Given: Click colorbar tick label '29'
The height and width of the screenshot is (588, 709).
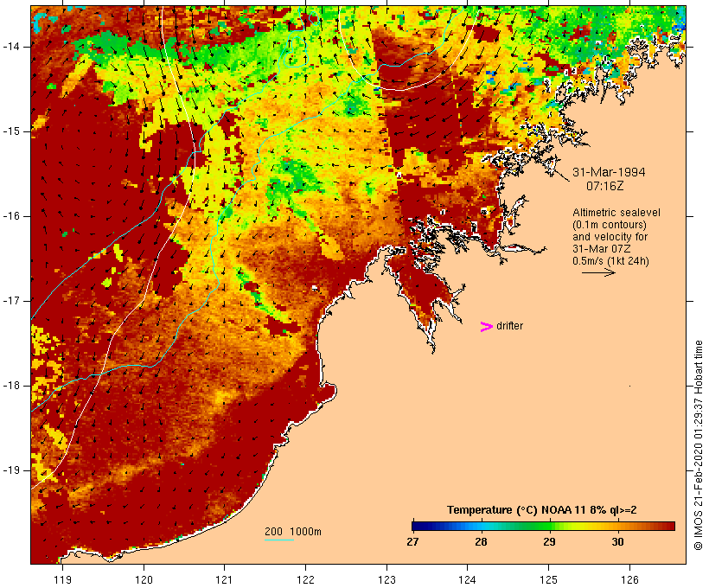Looking at the screenshot, I should (x=549, y=541).
